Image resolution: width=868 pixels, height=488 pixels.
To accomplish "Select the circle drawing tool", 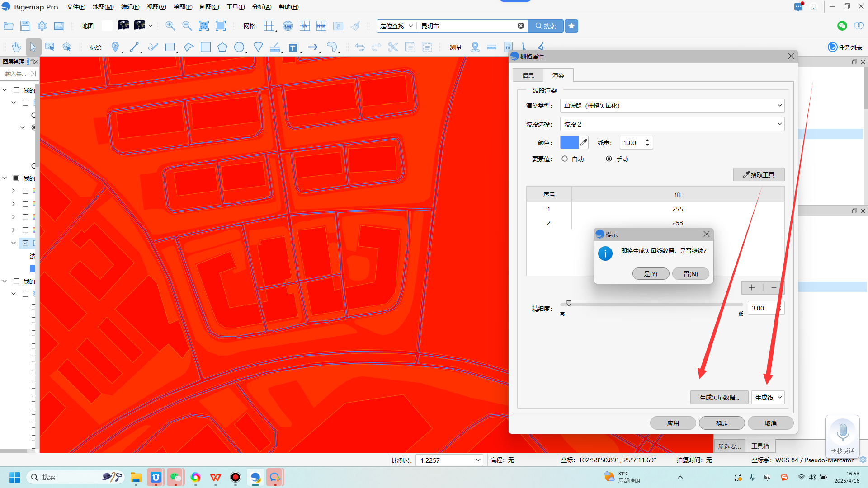I will coord(239,47).
